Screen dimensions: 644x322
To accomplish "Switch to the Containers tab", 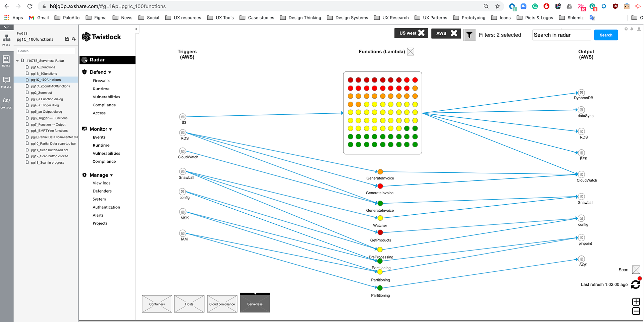I will [x=157, y=304].
